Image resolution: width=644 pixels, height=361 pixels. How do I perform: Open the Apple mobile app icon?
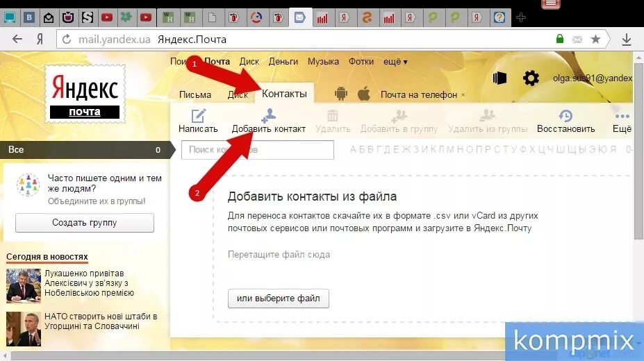363,94
